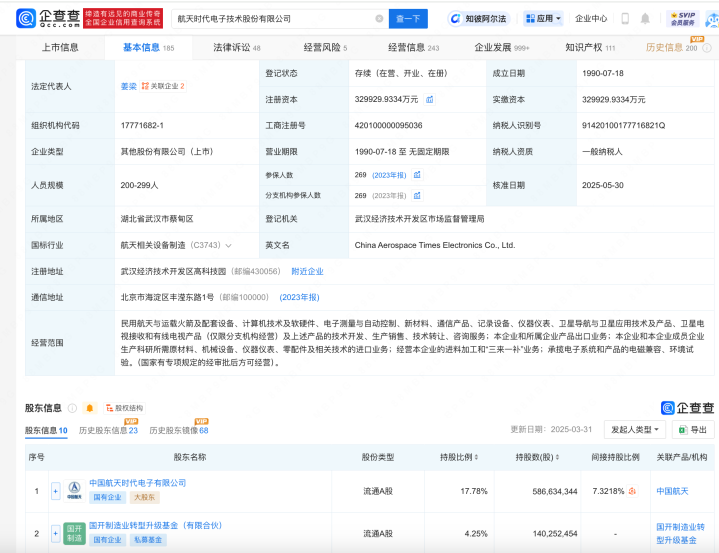Open 发起人类型 filter dropdown
Screen dimensions: 719x553
pyautogui.click(x=635, y=430)
